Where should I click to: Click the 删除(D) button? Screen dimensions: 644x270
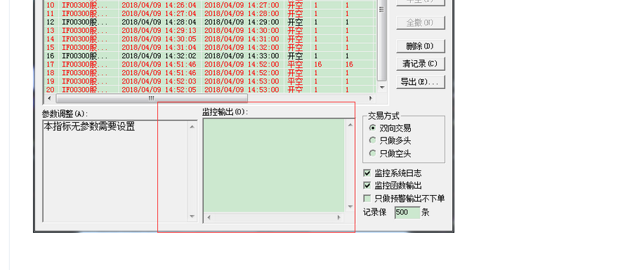[421, 46]
